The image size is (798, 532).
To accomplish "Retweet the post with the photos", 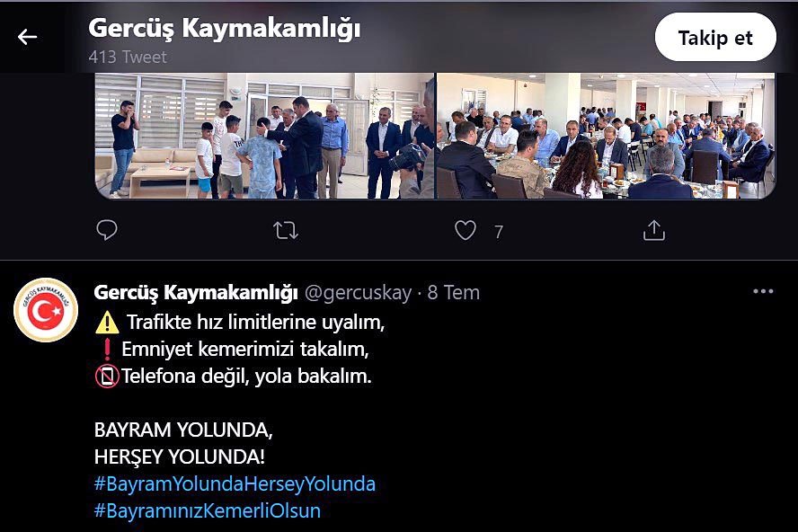I will click(286, 231).
